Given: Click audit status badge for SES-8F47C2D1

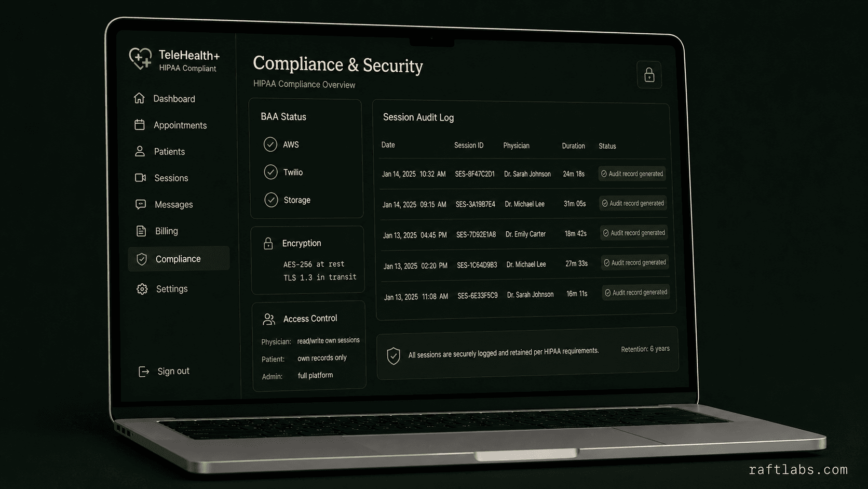Looking at the screenshot, I should [x=632, y=174].
